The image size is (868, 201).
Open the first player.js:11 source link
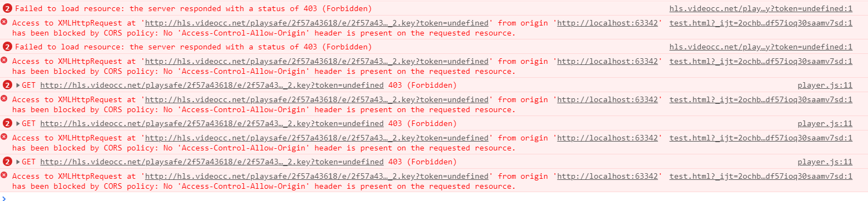tap(825, 85)
